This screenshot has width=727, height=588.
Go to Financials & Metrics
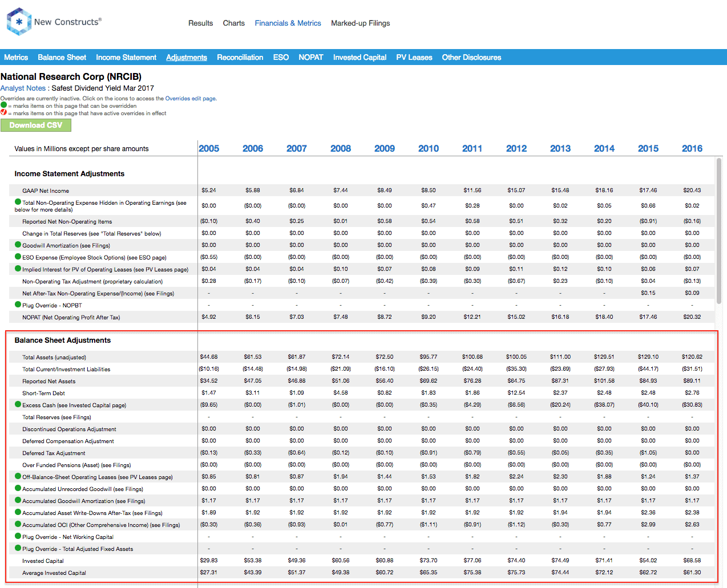click(x=288, y=23)
